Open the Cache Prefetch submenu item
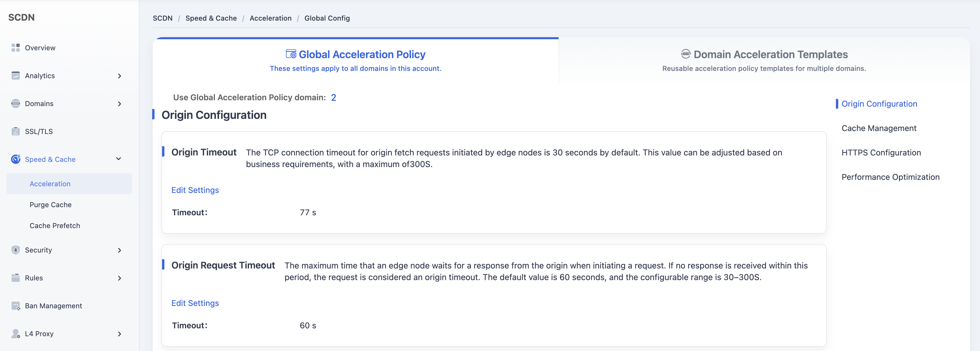 [69, 225]
